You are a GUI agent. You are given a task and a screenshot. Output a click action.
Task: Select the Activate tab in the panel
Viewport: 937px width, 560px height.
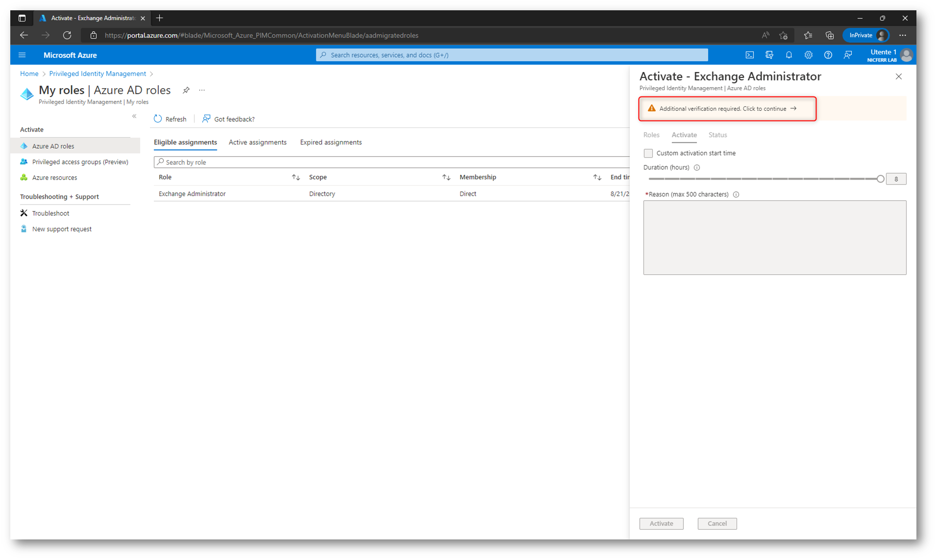click(x=684, y=135)
